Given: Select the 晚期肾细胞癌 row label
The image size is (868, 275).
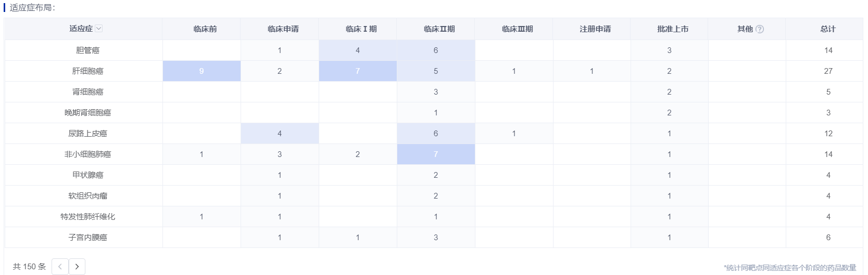Looking at the screenshot, I should click(87, 113).
